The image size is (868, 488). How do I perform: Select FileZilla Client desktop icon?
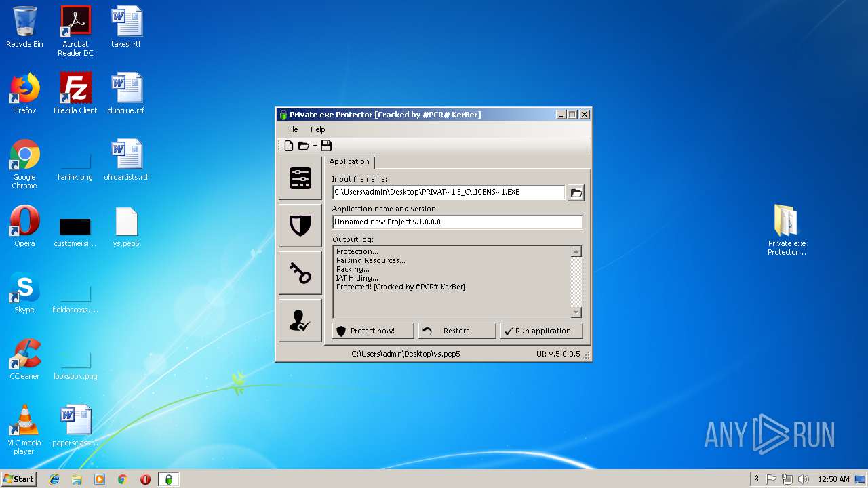(75, 94)
